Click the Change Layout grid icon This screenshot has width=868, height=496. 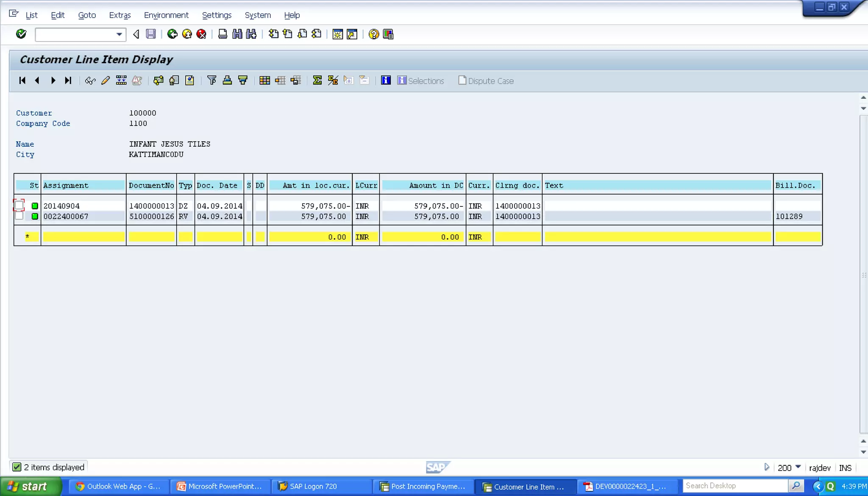[x=264, y=81]
